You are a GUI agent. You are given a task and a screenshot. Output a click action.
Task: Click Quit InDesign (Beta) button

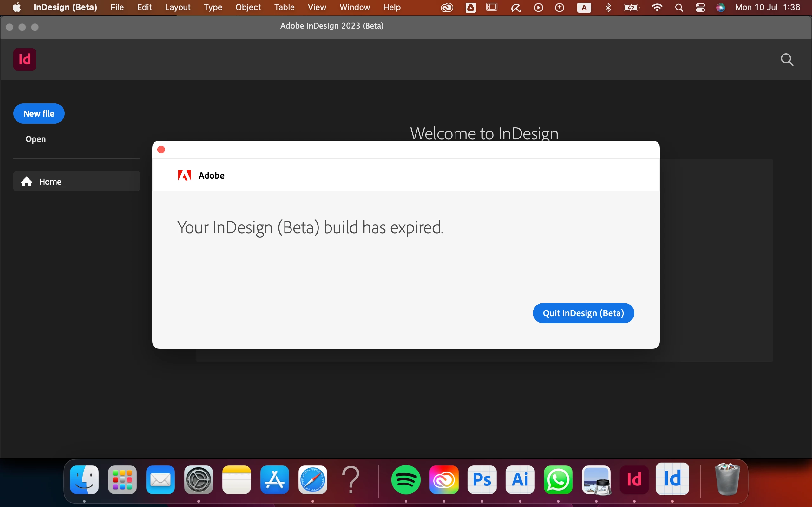click(583, 313)
